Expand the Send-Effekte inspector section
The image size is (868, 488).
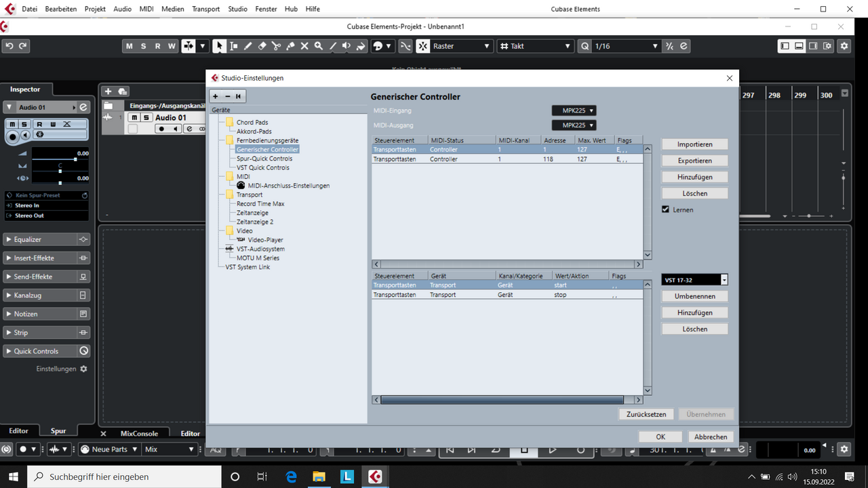tap(46, 277)
